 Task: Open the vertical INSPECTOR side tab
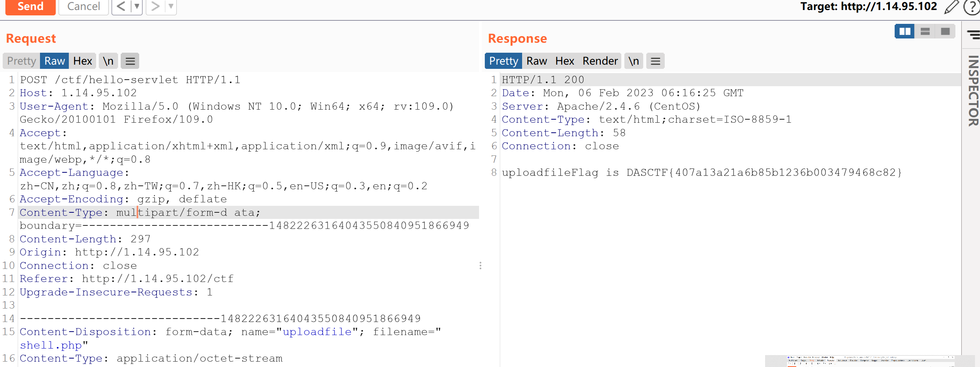(x=973, y=91)
